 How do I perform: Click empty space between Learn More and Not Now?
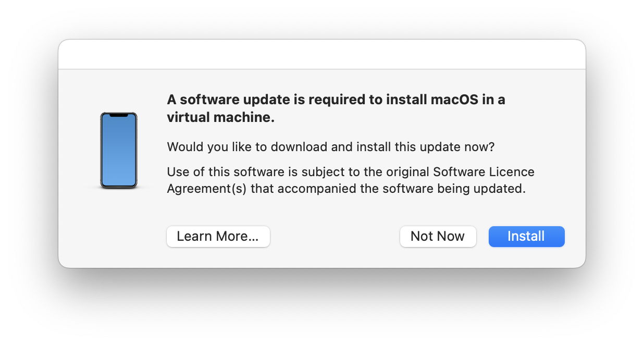click(x=335, y=237)
